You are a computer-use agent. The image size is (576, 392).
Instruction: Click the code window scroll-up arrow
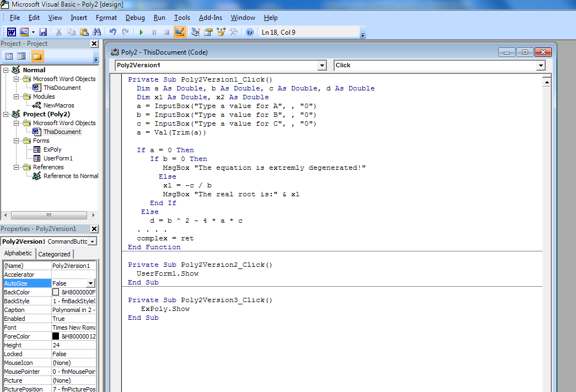pyautogui.click(x=547, y=82)
